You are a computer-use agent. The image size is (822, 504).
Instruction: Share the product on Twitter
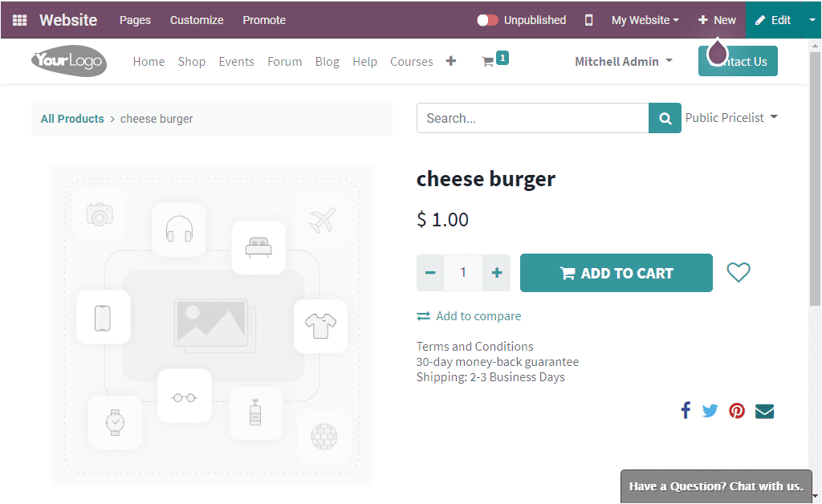710,410
